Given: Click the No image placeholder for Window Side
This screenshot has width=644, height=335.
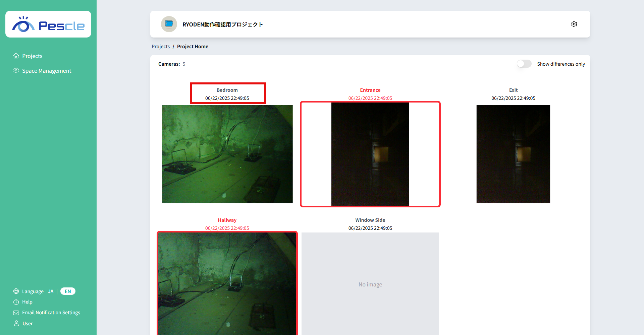Looking at the screenshot, I should point(370,284).
